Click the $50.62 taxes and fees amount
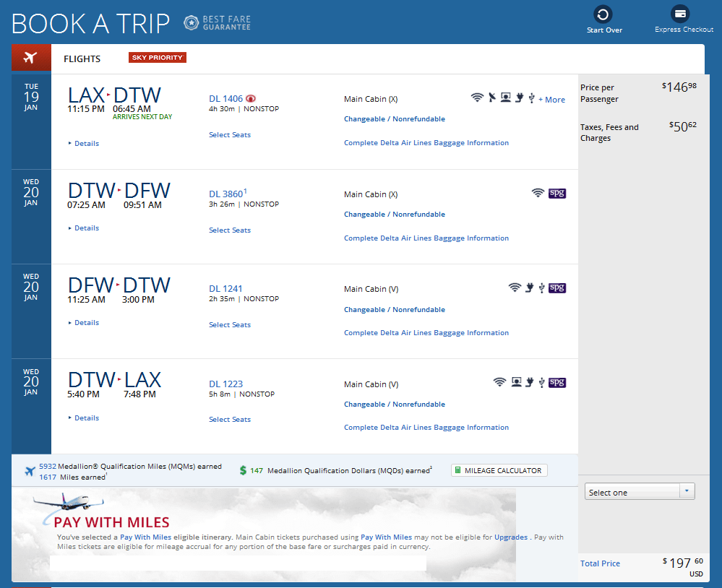Image resolution: width=722 pixels, height=588 pixels. coord(683,126)
